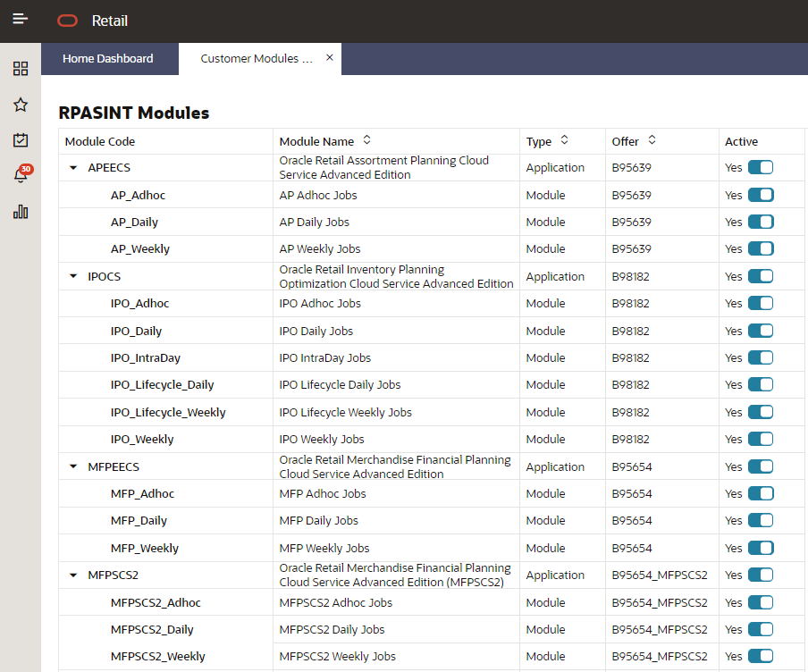The height and width of the screenshot is (672, 808).
Task: Open the navigation hamburger menu
Action: pos(20,19)
